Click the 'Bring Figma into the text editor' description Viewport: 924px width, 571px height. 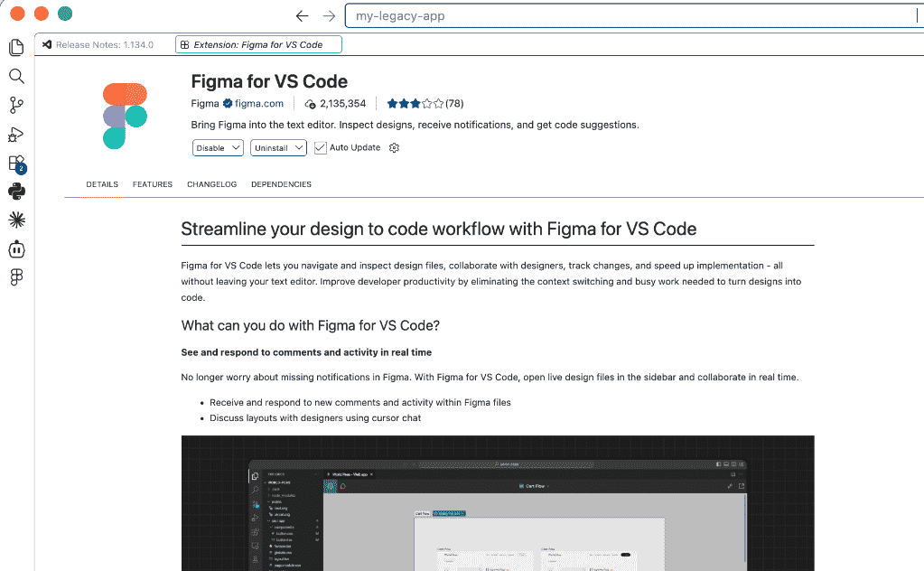[x=415, y=125]
